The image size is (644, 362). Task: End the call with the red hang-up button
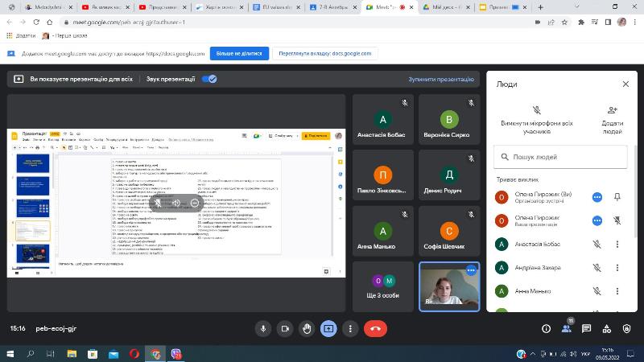[374, 328]
